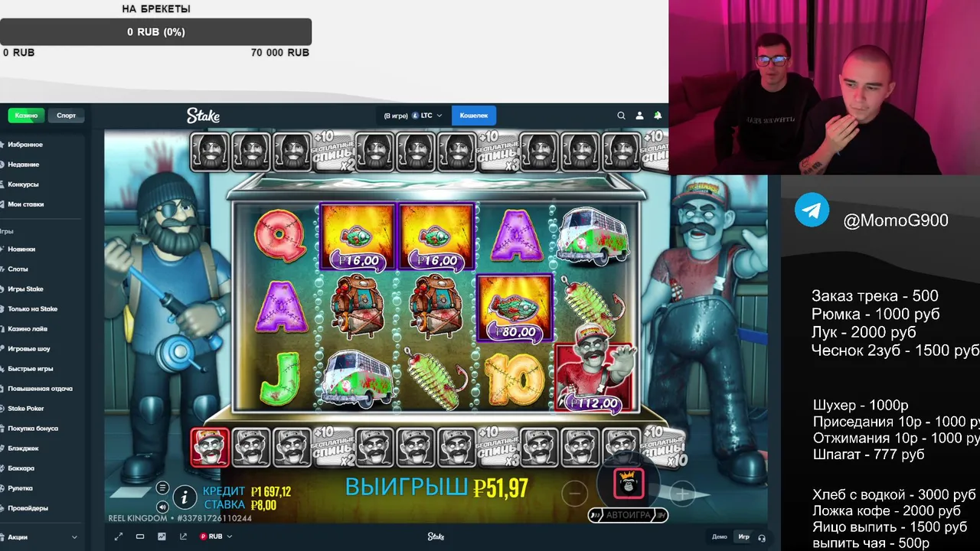Open Покупка бонуса category

(32, 429)
